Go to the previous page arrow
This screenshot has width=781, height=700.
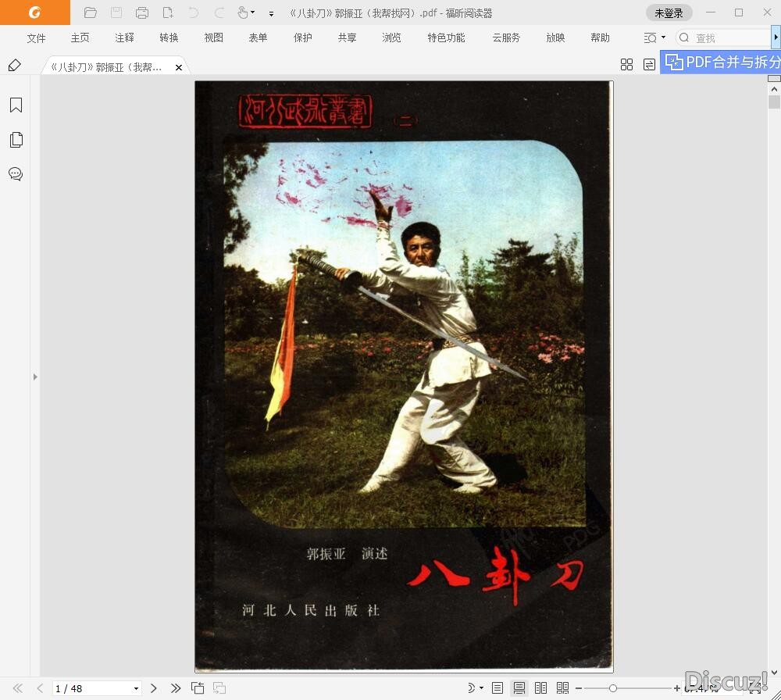pyautogui.click(x=40, y=688)
